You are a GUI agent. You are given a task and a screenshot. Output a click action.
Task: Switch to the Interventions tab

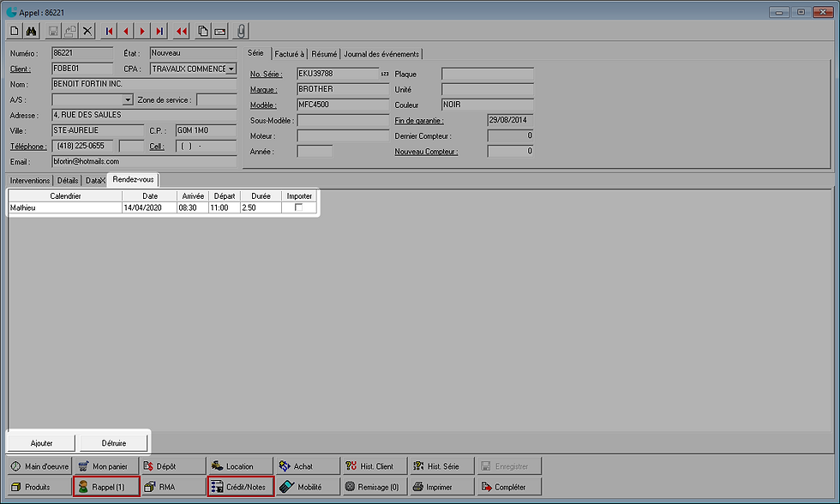point(30,181)
